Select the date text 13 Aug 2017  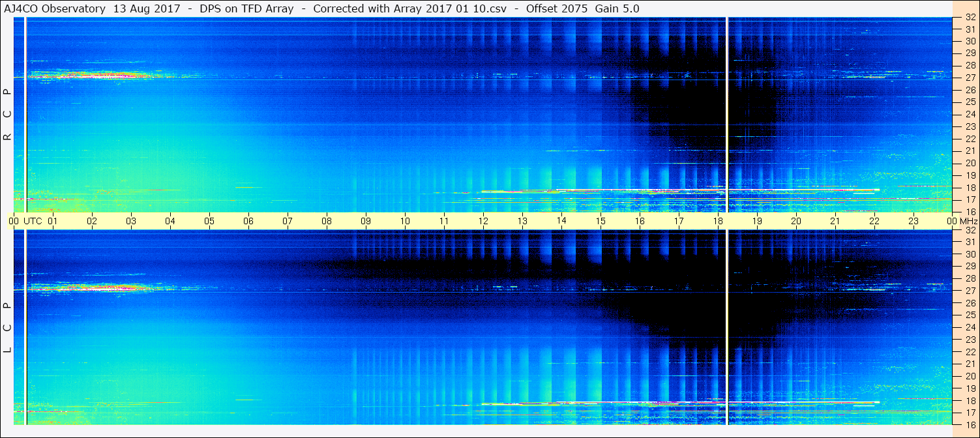coord(147,8)
